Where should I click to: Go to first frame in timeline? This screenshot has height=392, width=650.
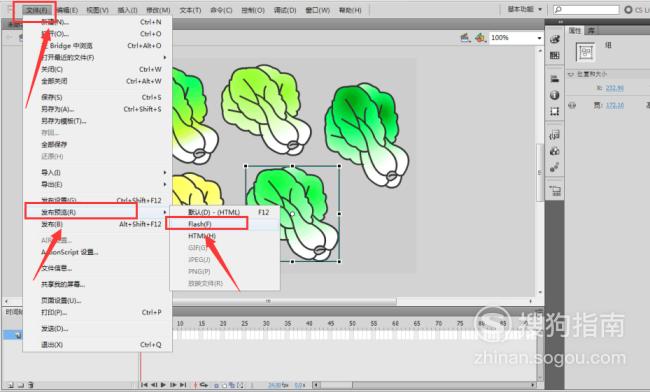tap(144, 385)
